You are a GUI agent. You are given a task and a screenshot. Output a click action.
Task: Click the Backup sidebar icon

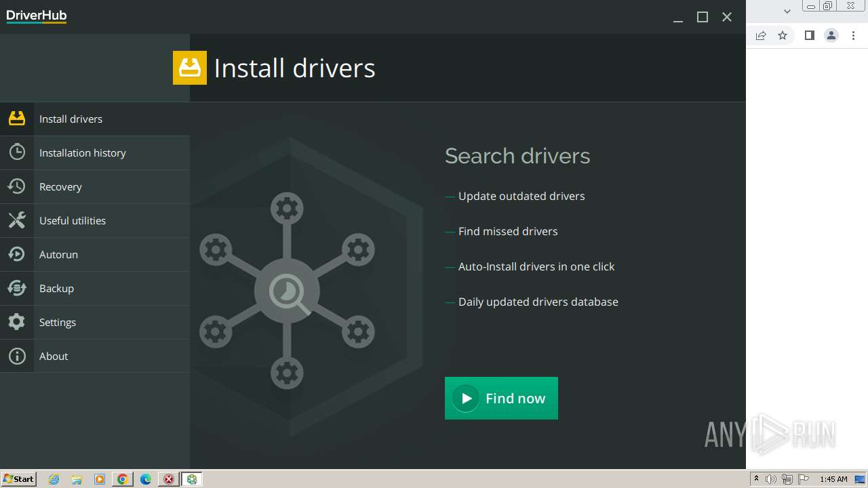17,288
